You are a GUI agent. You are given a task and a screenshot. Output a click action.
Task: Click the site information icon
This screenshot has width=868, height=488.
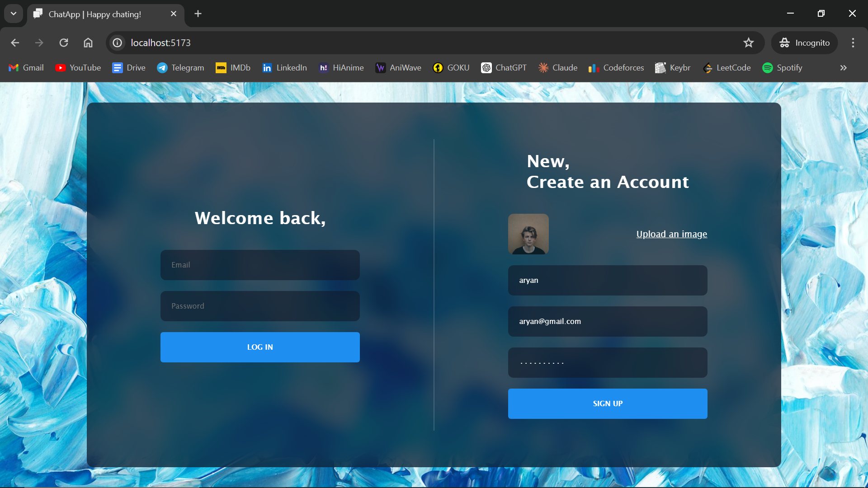tap(118, 42)
